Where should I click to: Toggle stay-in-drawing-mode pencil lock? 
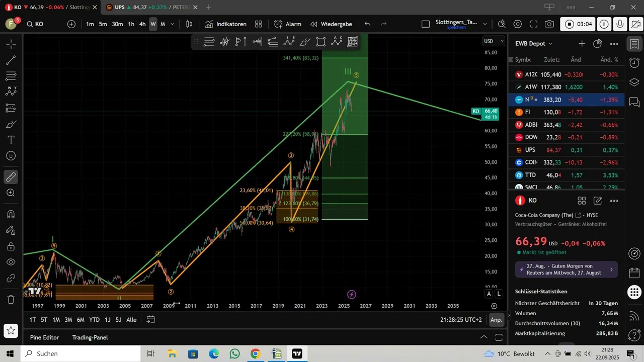11,230
